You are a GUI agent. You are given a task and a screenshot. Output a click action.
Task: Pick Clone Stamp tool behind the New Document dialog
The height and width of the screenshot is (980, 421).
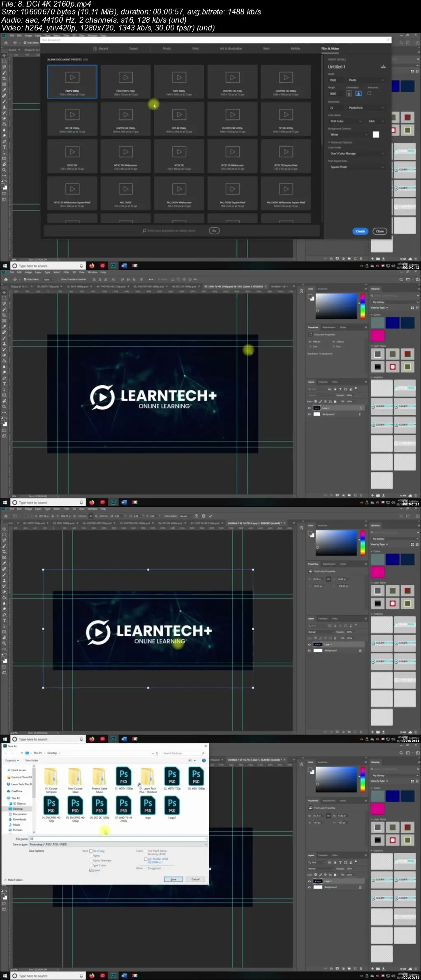[4, 107]
